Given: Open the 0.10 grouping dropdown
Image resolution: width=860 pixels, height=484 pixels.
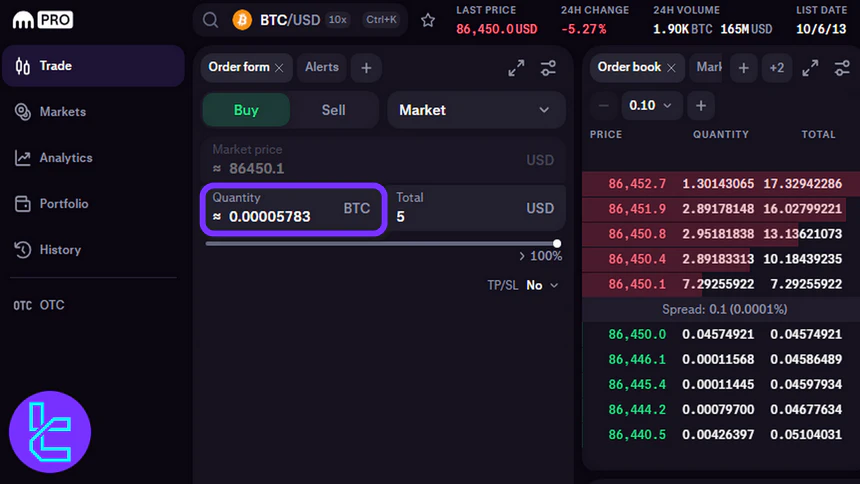Looking at the screenshot, I should pyautogui.click(x=652, y=105).
